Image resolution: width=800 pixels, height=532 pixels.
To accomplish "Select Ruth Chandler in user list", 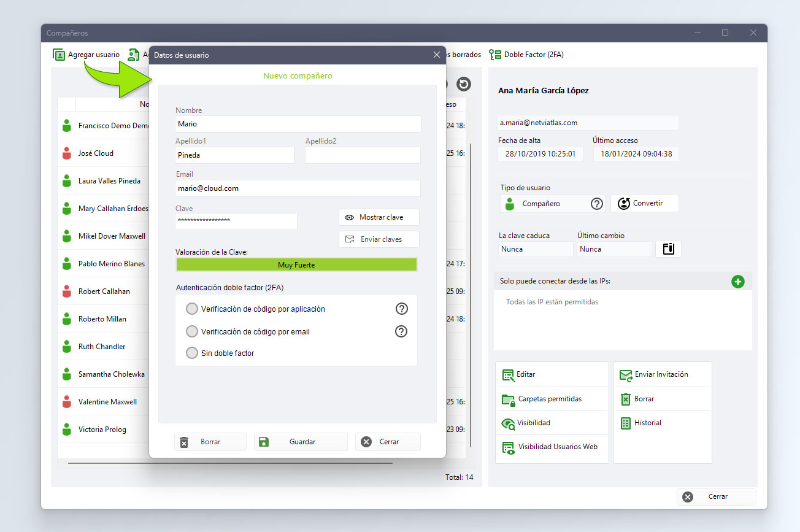I will coord(102,347).
